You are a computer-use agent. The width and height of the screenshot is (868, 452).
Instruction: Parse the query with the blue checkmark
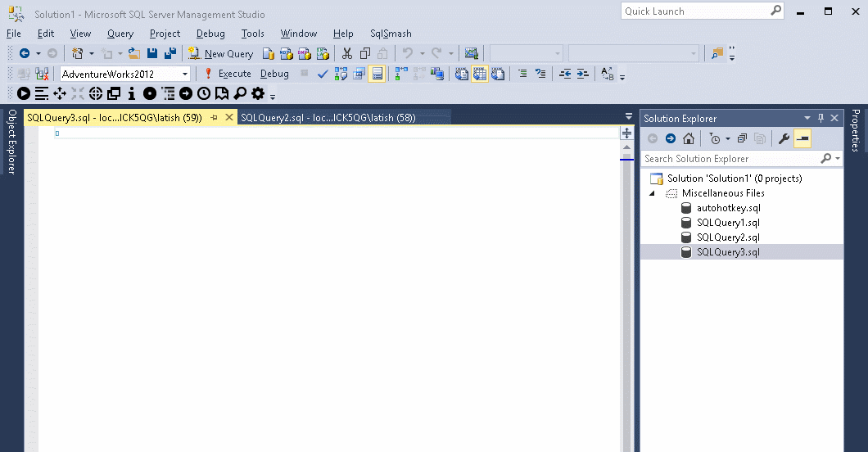(323, 74)
